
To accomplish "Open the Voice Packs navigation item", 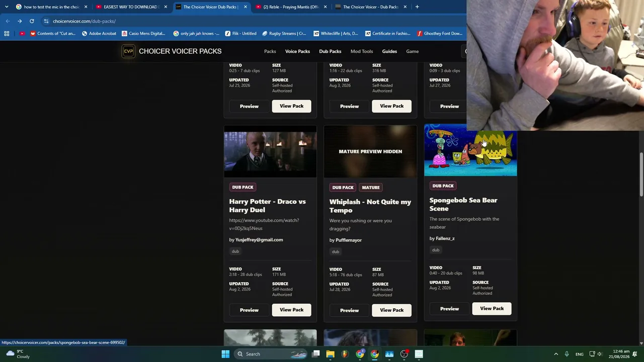I will point(297,51).
